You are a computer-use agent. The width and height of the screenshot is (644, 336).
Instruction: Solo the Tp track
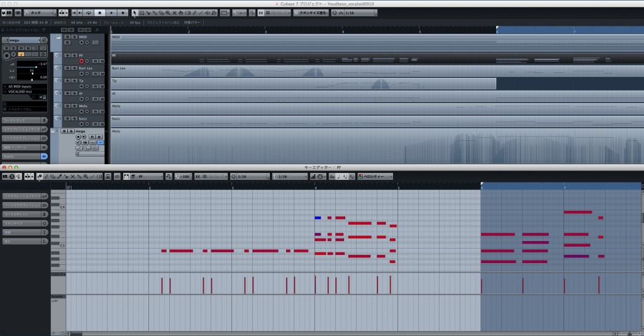point(74,81)
